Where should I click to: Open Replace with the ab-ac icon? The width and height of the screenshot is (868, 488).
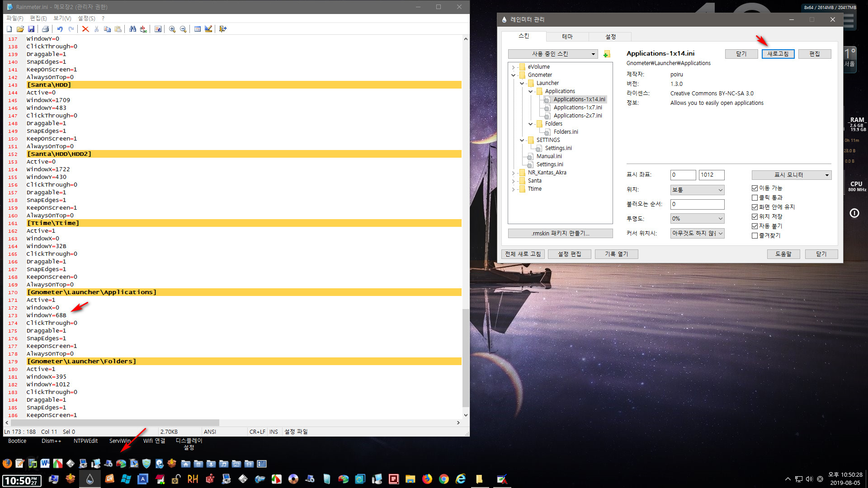pos(143,29)
